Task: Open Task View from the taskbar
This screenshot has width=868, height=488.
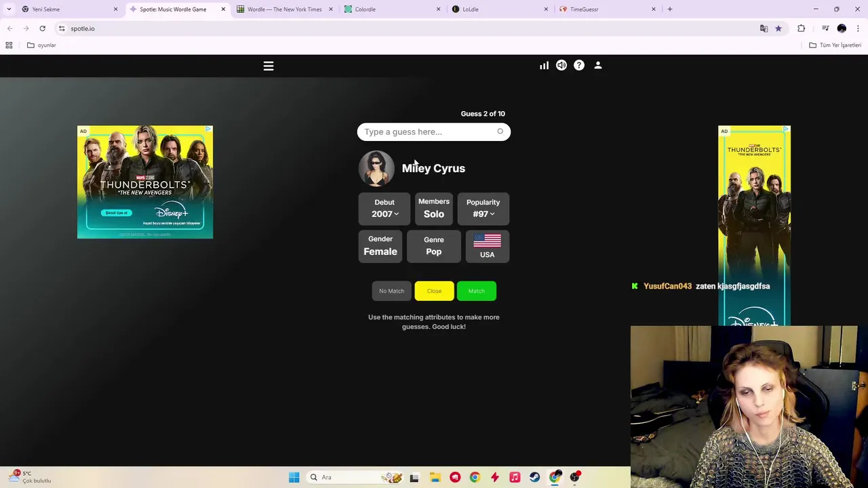Action: [x=414, y=477]
